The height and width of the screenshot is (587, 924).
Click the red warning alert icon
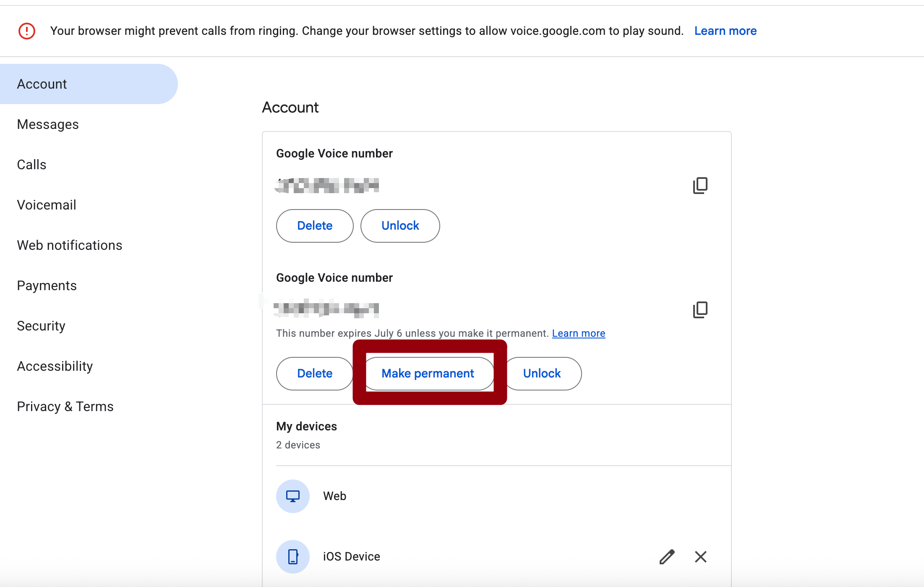27,31
